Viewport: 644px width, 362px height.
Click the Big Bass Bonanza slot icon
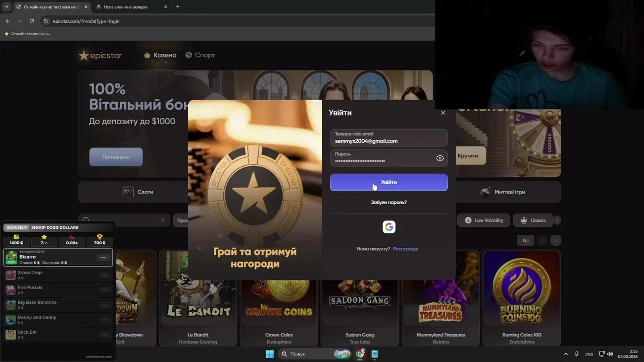(11, 305)
